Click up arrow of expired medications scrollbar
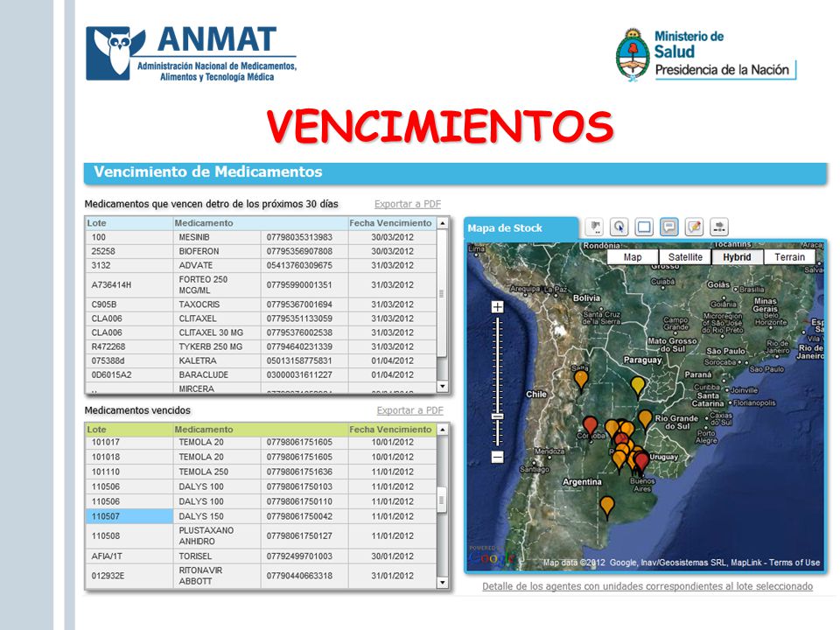Viewport: 840px width, 630px height. point(443,429)
